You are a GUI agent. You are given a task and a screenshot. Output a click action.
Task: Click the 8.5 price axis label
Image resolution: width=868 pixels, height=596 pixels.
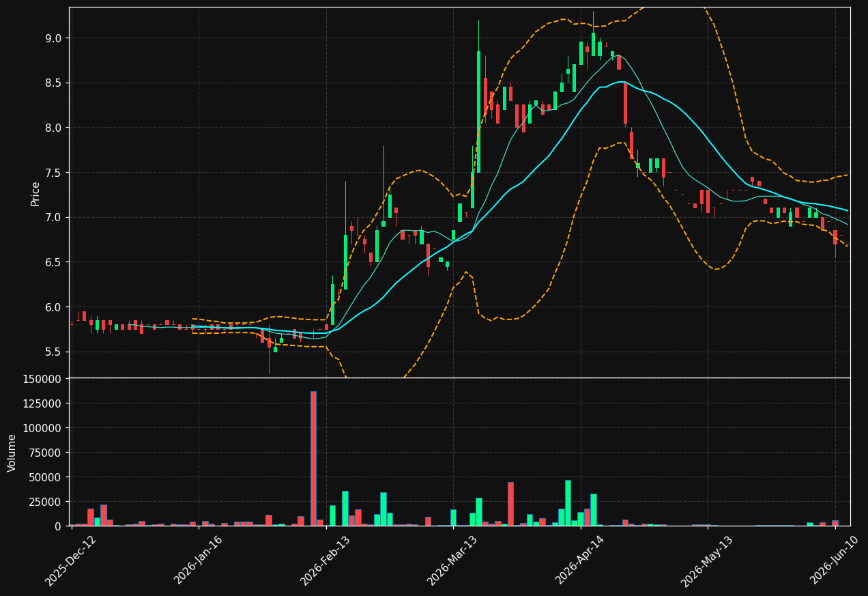click(53, 83)
